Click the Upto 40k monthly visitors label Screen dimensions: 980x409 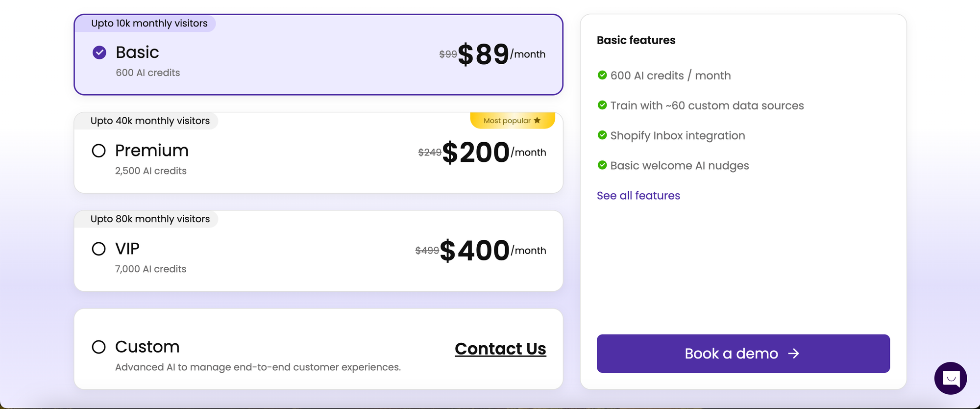tap(150, 120)
